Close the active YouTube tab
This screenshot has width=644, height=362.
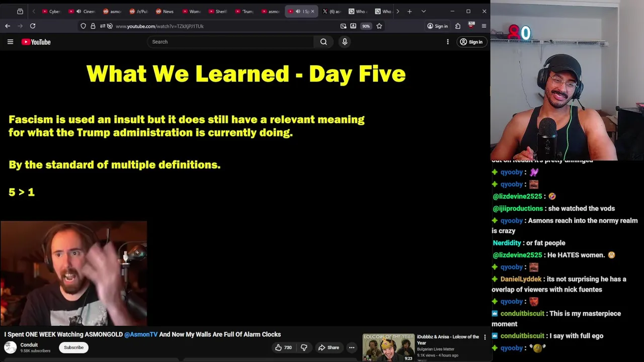[312, 11]
